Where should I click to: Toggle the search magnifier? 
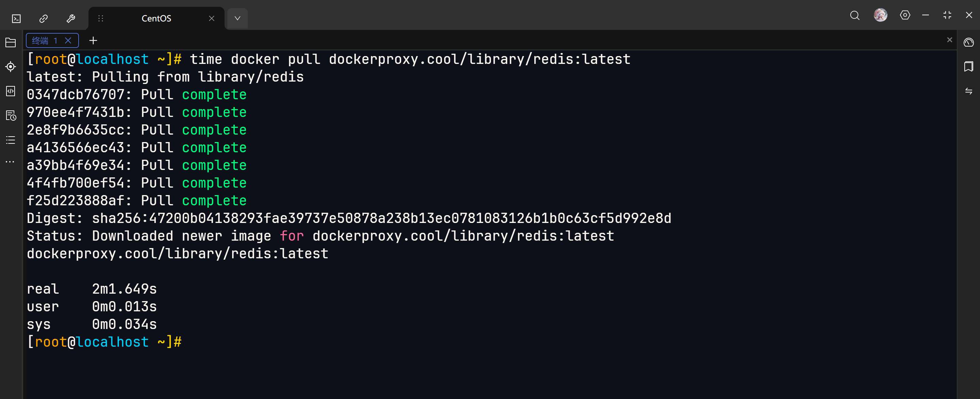[x=854, y=16]
